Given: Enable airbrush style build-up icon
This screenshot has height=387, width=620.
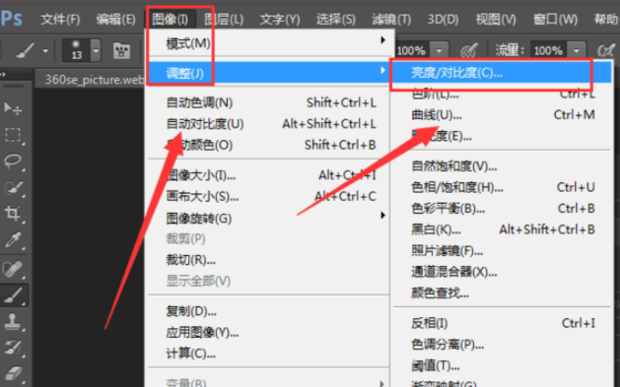Looking at the screenshot, I should tap(605, 51).
